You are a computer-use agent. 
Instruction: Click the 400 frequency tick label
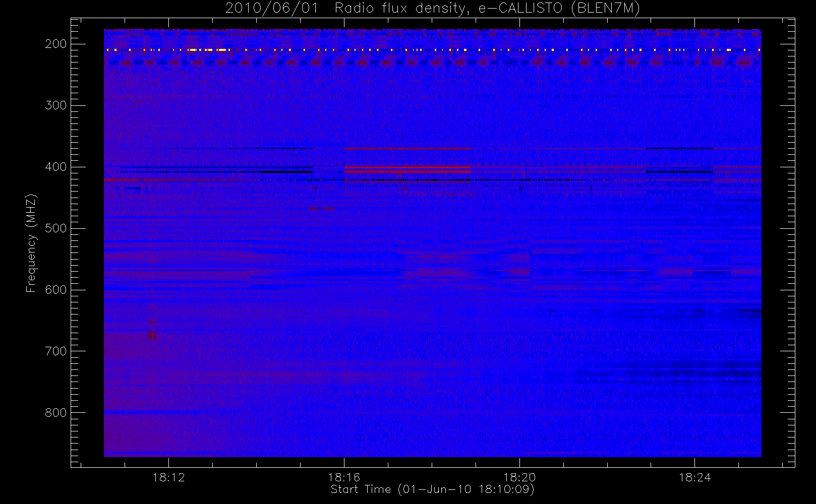[55, 167]
